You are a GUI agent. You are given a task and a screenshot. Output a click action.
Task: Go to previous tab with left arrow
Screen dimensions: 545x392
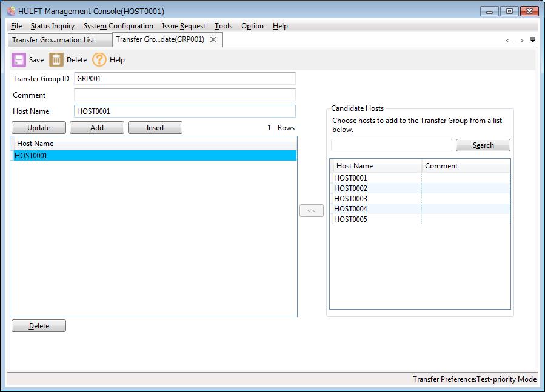click(509, 41)
